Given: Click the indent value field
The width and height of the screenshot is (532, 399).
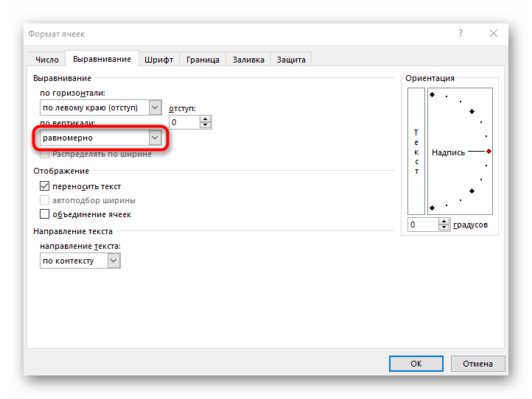Looking at the screenshot, I should click(x=184, y=122).
